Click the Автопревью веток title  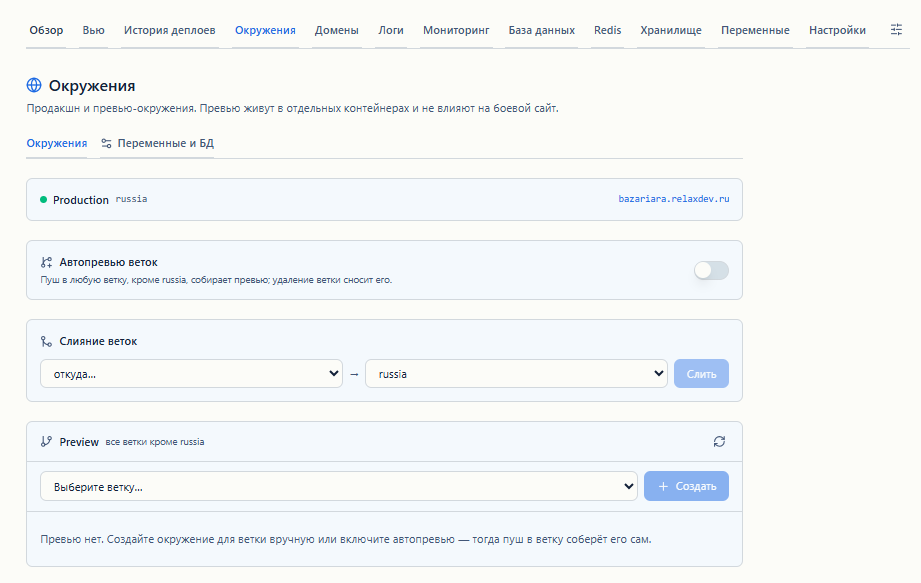109,262
